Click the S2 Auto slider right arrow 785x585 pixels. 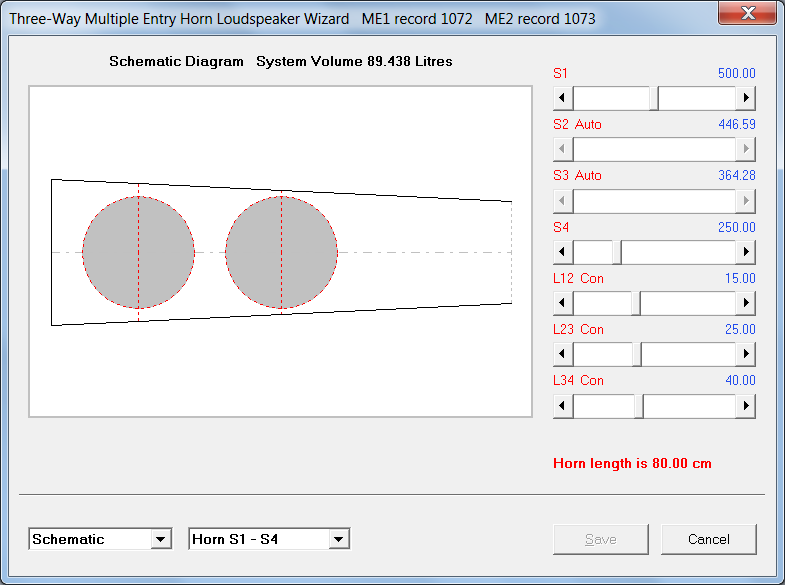[745, 149]
